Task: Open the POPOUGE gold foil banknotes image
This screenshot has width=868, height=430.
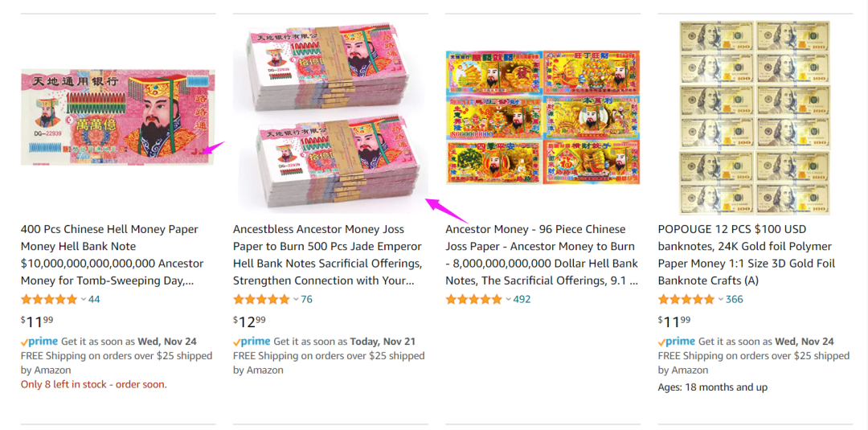Action: coord(755,117)
